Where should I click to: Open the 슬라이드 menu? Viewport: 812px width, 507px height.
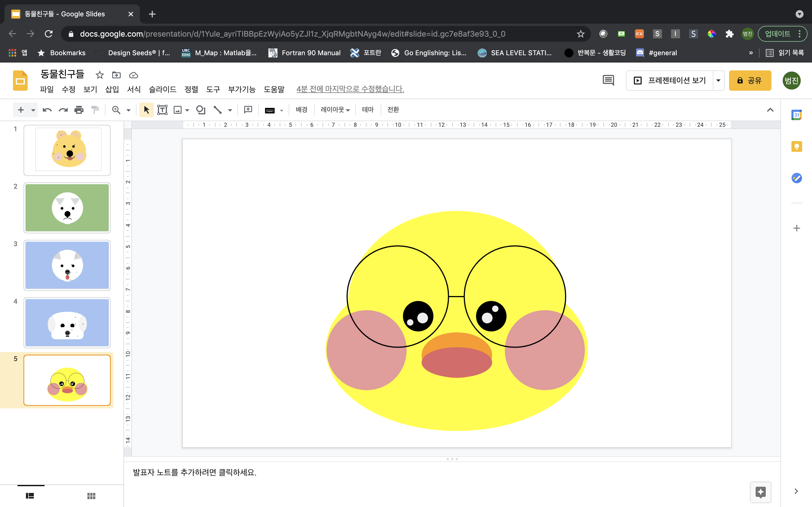(x=162, y=89)
